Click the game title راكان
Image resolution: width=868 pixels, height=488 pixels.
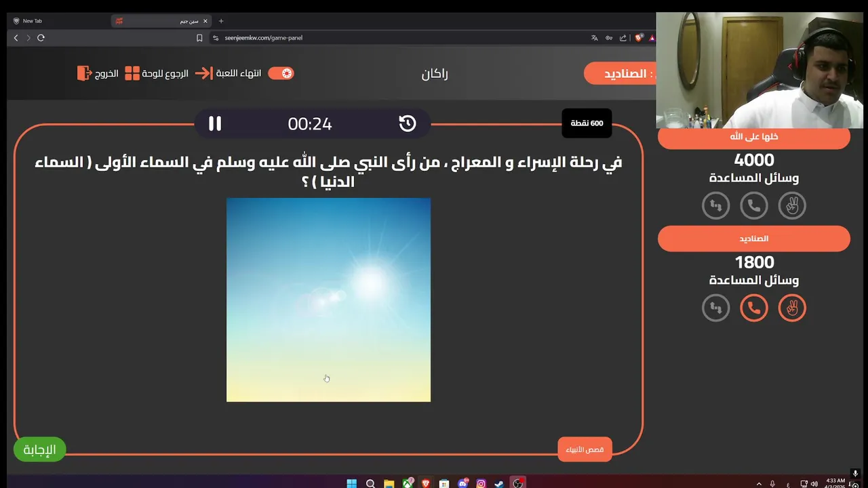[x=435, y=73]
